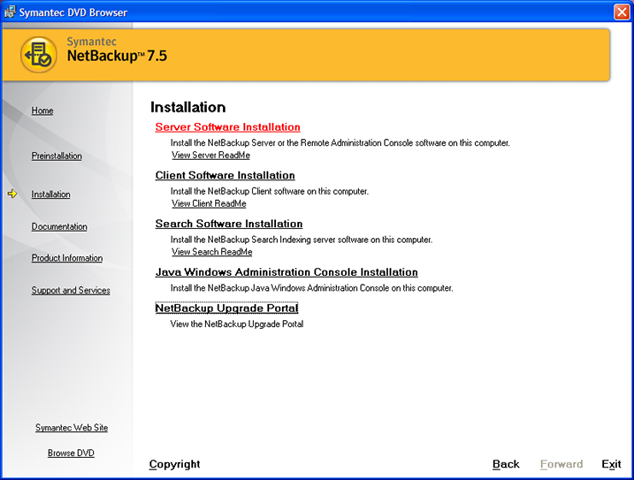Open View Search ReadMe
634x480 pixels.
pyautogui.click(x=212, y=252)
